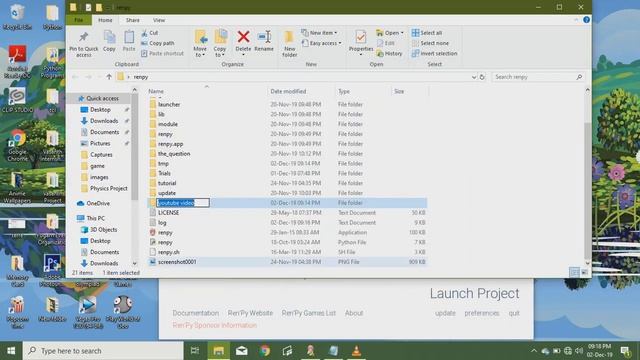Go up one folder level arrow

[109, 77]
